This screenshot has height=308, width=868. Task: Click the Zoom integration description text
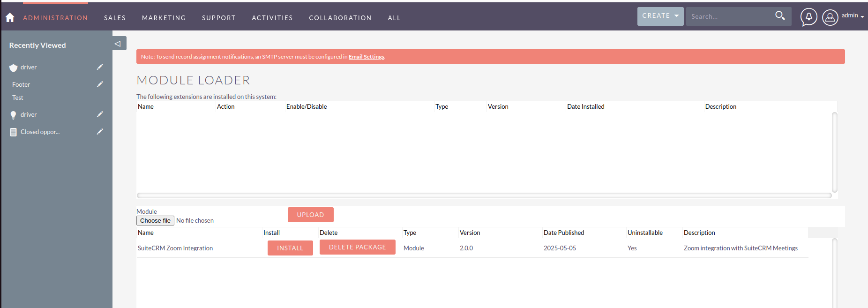tap(741, 248)
